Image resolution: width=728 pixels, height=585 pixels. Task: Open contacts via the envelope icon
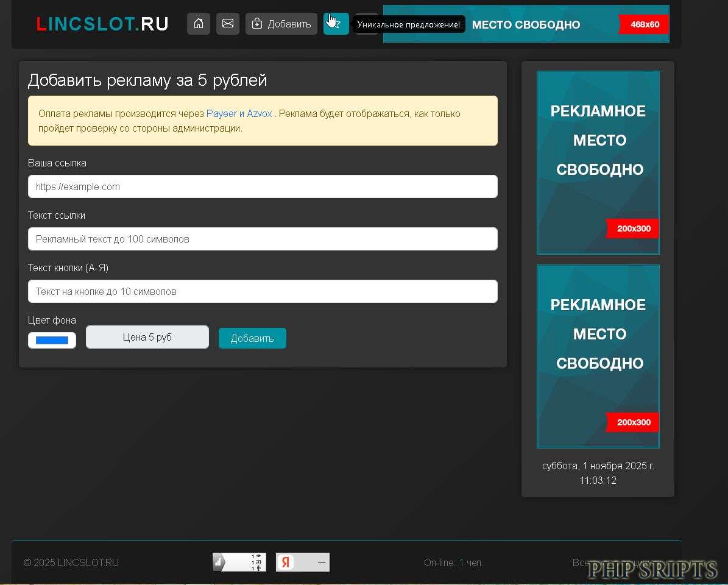(x=227, y=24)
